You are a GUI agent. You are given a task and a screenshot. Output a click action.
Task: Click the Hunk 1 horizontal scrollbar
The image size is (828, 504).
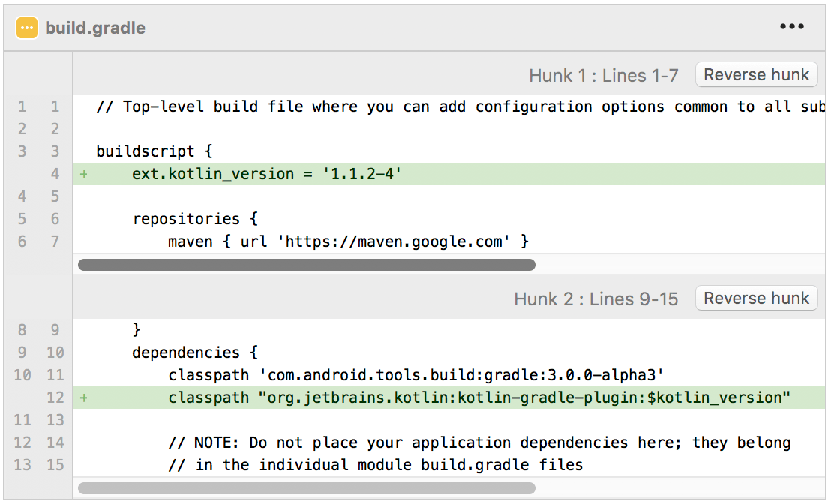pyautogui.click(x=306, y=265)
